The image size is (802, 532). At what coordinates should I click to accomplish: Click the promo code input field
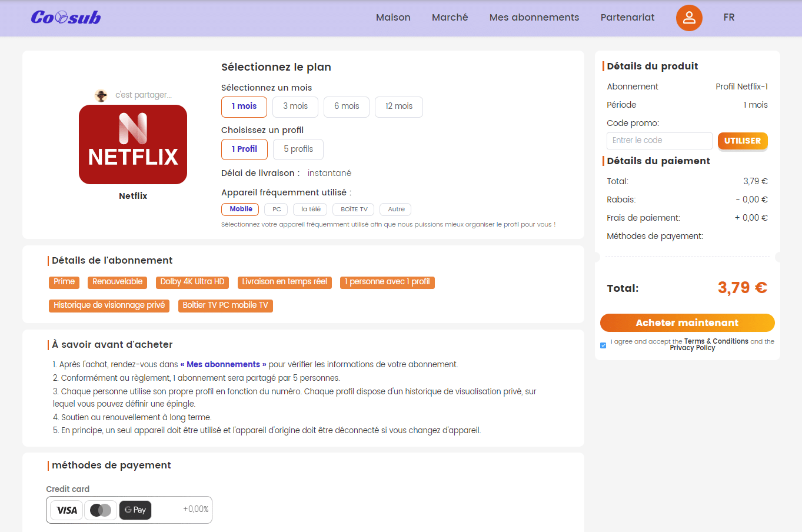tap(659, 141)
